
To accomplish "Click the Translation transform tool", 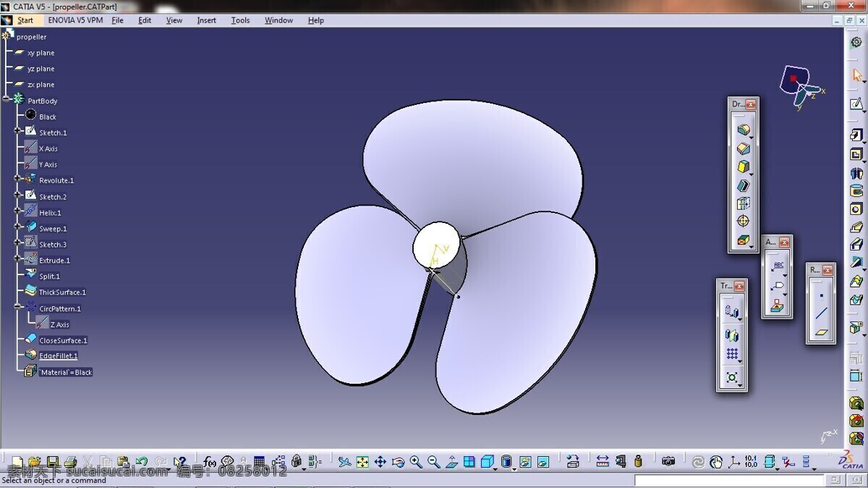I will click(x=731, y=313).
